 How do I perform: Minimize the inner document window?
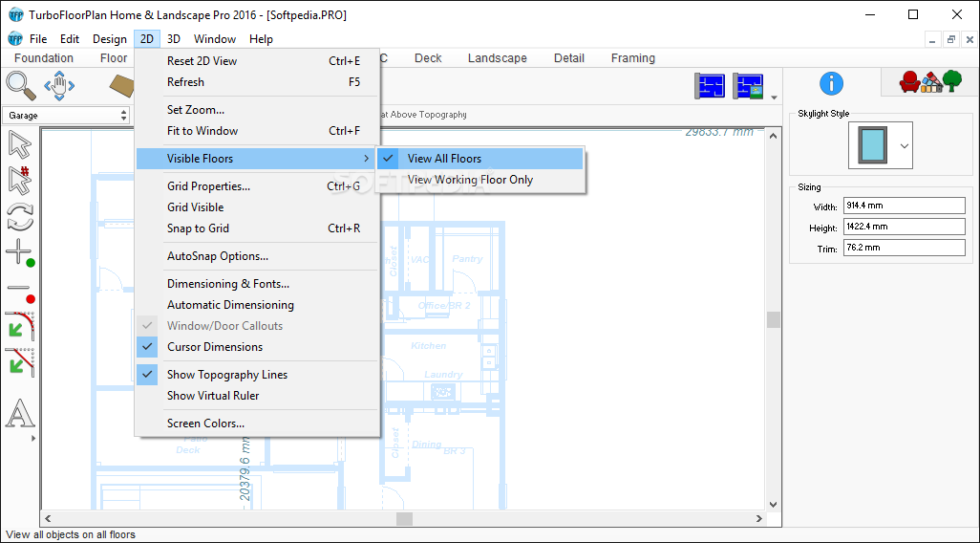coord(933,39)
